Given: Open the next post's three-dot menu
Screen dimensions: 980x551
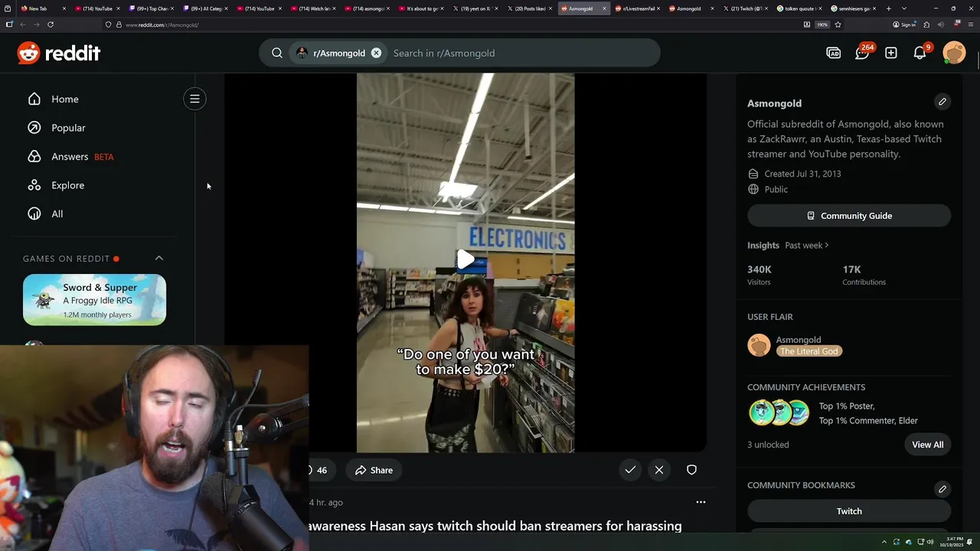Looking at the screenshot, I should coord(701,502).
